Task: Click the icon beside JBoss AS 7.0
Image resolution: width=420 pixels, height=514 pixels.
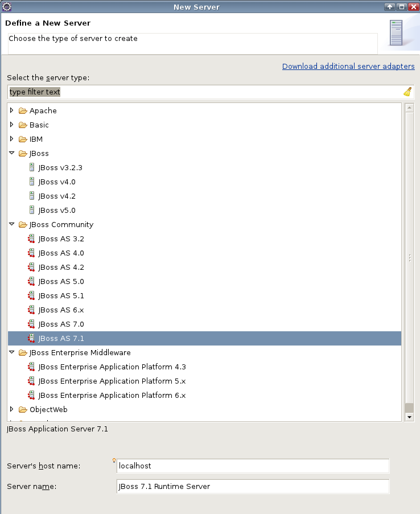Action: pos(31,324)
